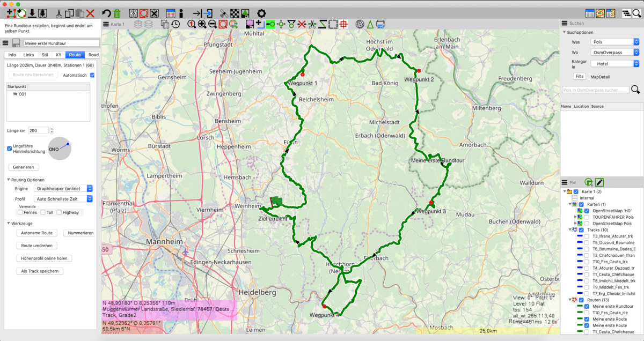Viewport: 644px width, 341px height.
Task: Click the red X delete icon in the top toolbar
Action: [90, 13]
